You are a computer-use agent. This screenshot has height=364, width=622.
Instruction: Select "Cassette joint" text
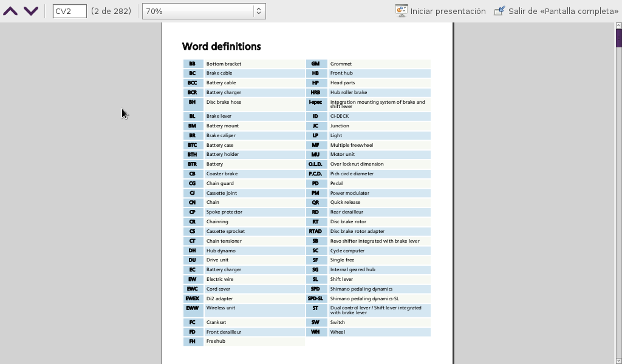point(221,194)
